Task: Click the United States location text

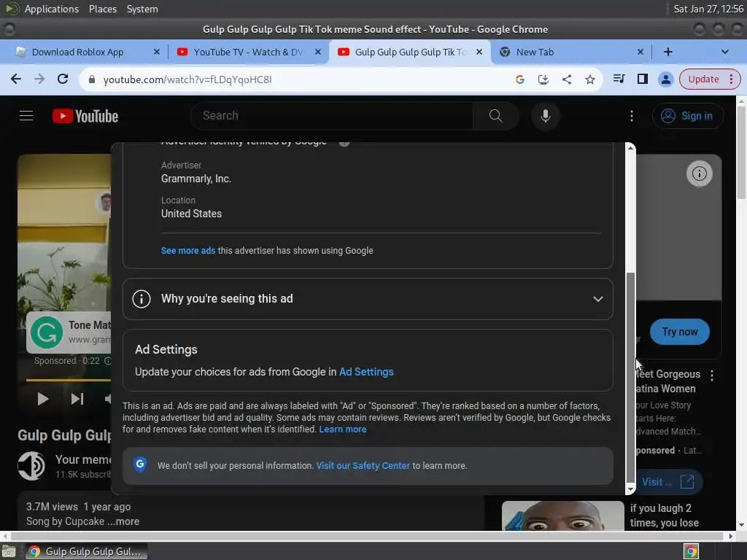Action: pyautogui.click(x=192, y=214)
